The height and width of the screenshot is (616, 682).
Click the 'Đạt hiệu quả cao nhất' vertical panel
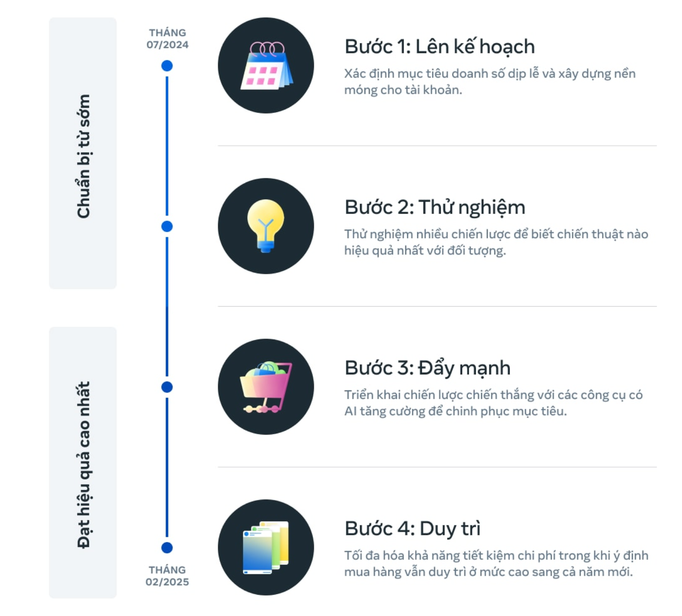coord(83,463)
